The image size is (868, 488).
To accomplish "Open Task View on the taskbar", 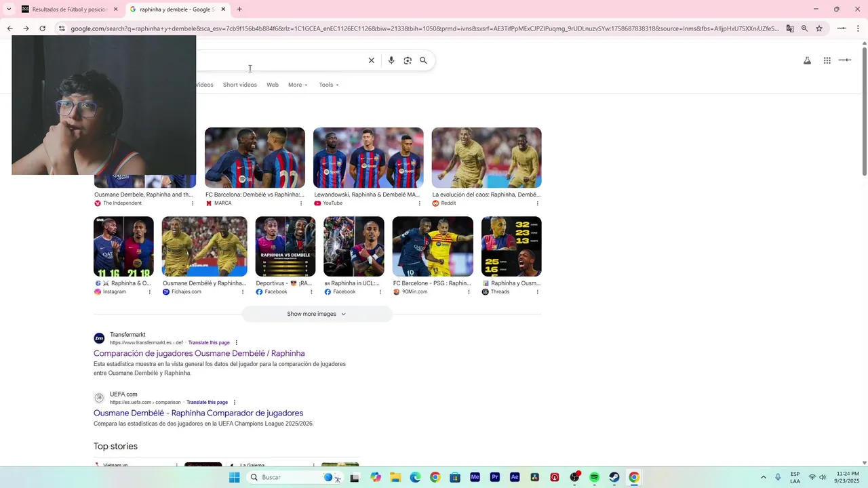I will point(354,477).
